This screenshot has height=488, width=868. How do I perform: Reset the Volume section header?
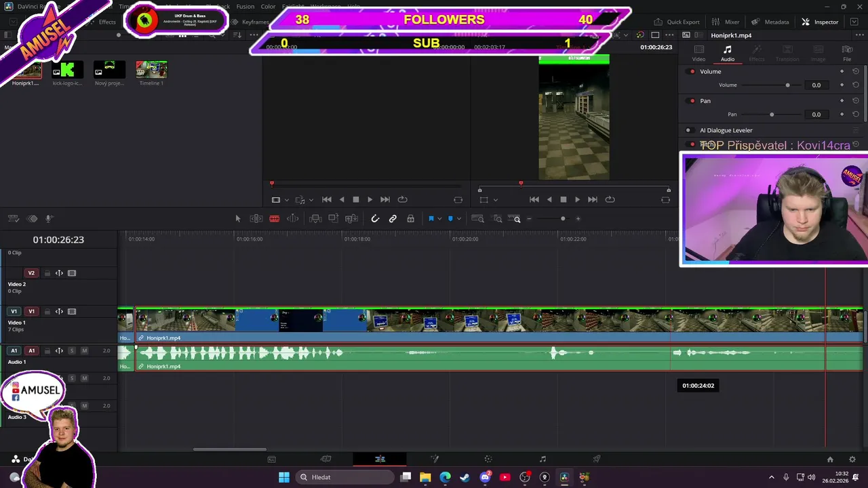point(856,71)
